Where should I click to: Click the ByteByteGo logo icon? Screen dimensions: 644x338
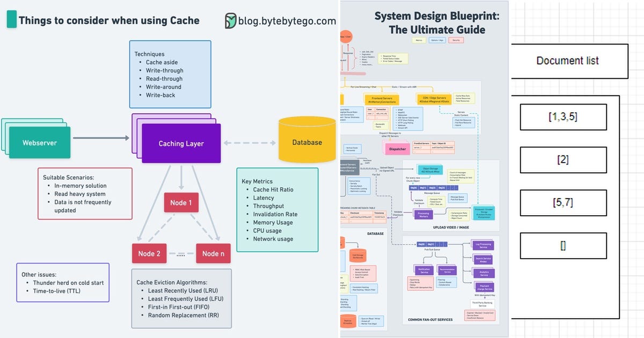(x=231, y=20)
